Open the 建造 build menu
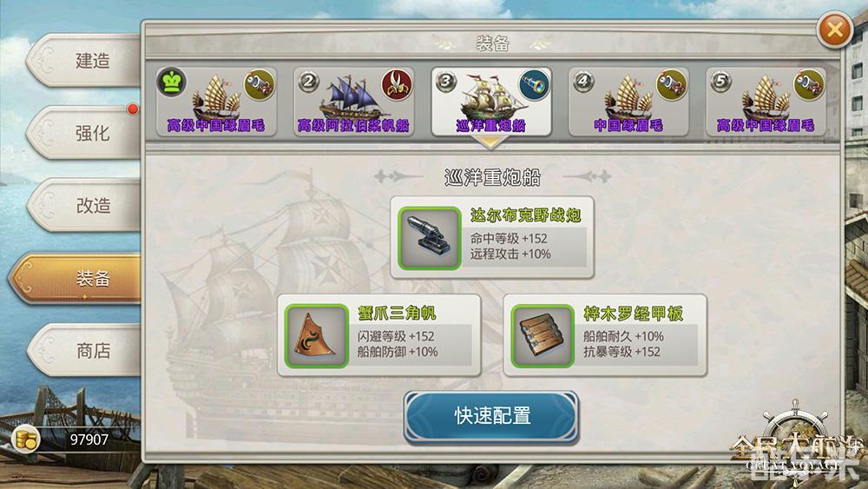 click(x=83, y=60)
